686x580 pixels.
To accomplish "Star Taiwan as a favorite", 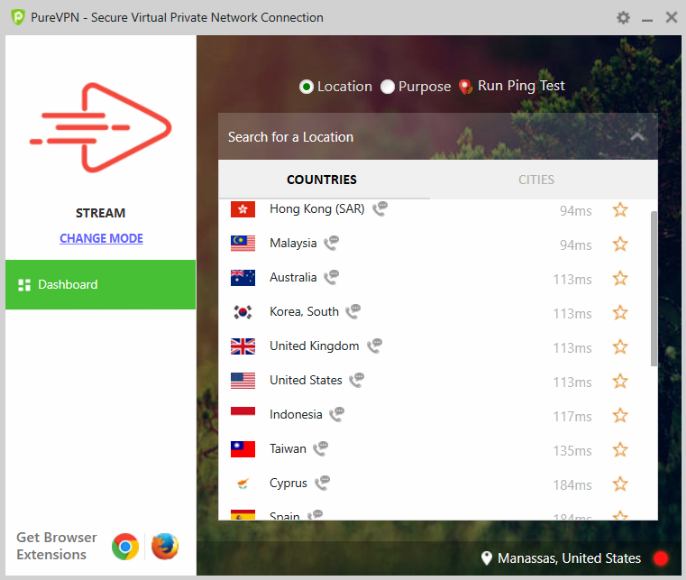I will pos(620,450).
